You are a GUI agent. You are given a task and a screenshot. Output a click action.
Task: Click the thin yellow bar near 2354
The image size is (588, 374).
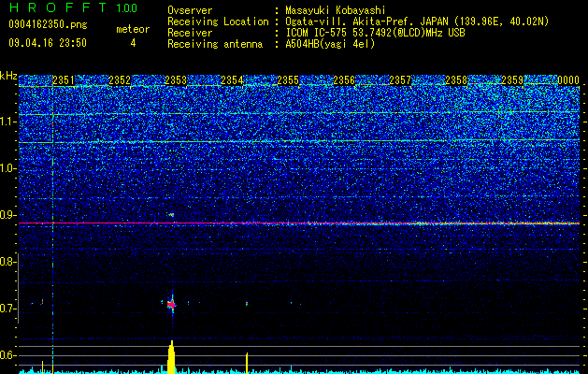pos(247,363)
